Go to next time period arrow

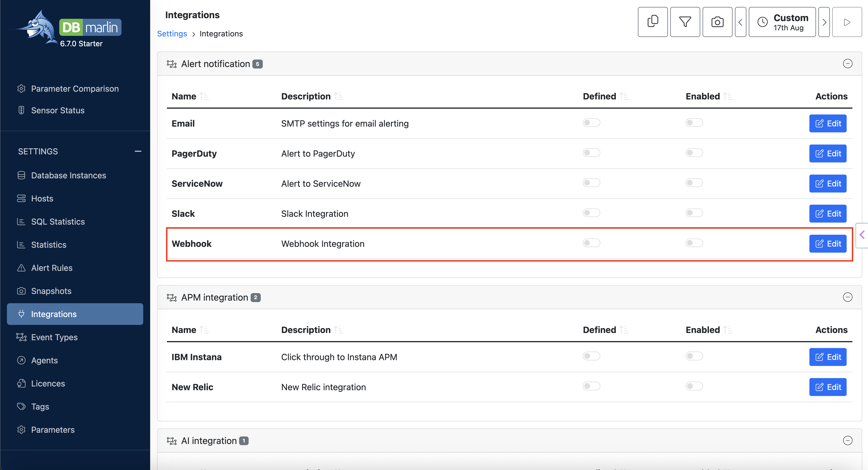pyautogui.click(x=824, y=22)
